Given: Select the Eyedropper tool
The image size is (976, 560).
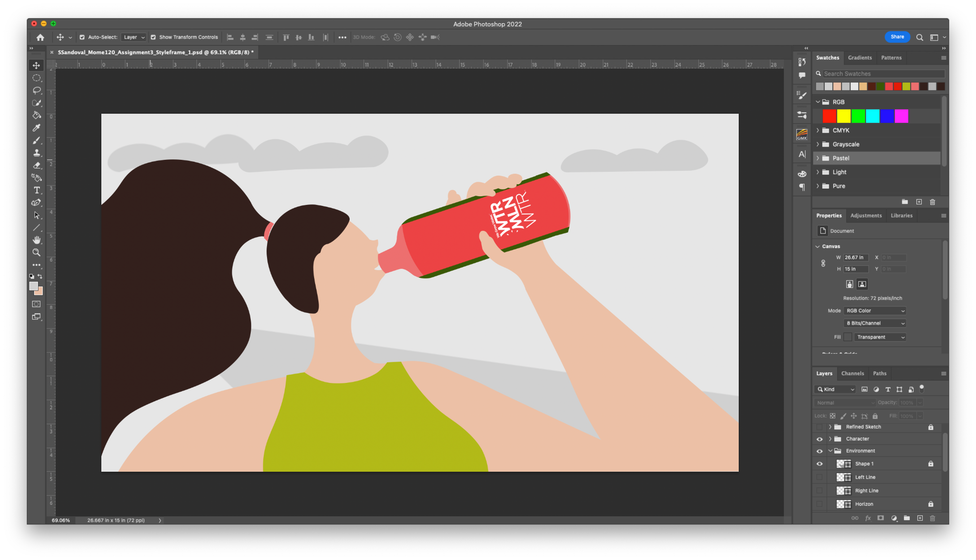Looking at the screenshot, I should click(37, 128).
